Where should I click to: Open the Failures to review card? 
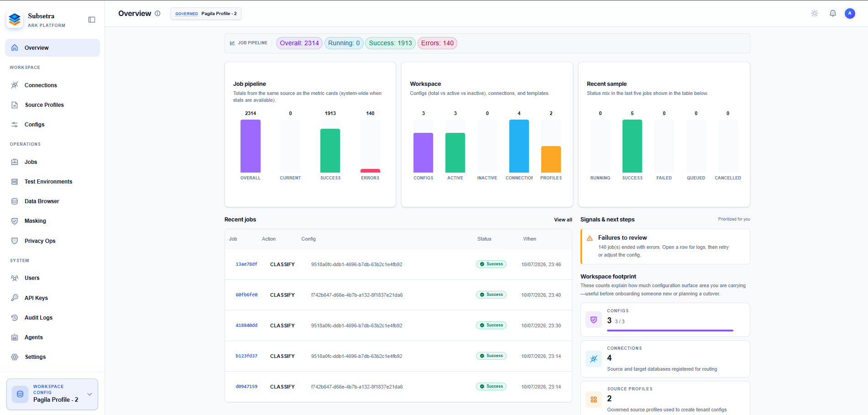[x=665, y=247]
